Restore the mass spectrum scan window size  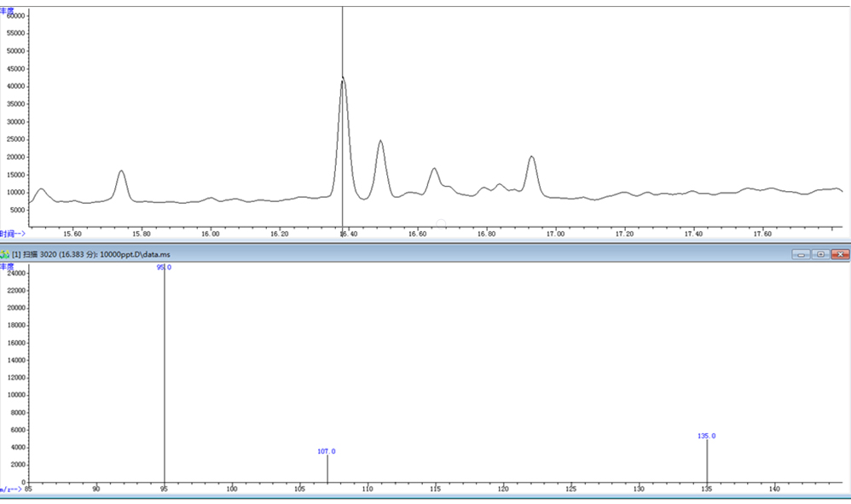pos(820,254)
